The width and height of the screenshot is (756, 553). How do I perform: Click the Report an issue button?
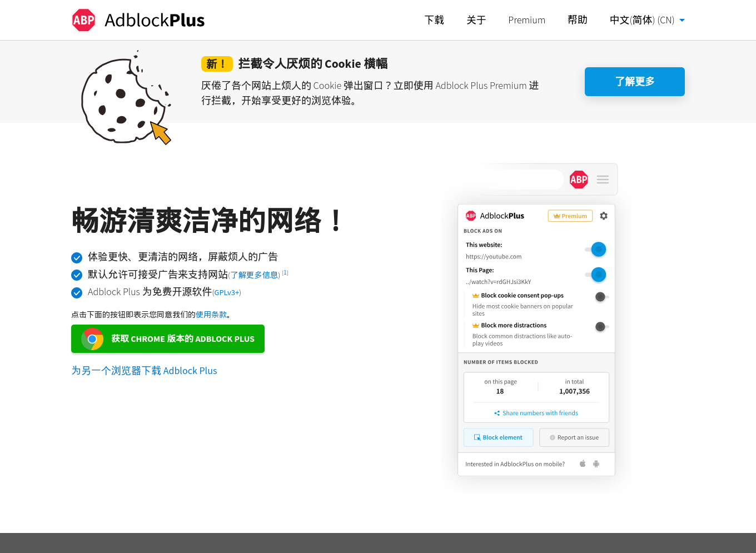(x=574, y=437)
